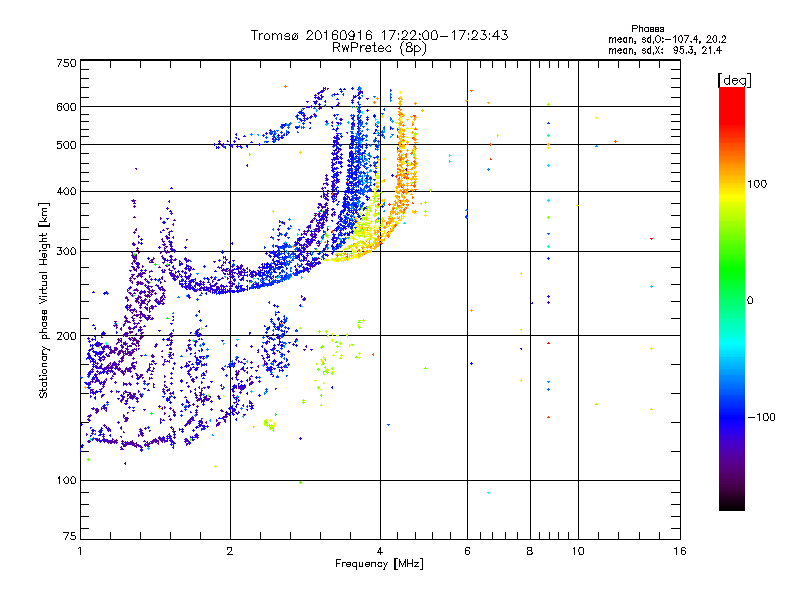Click the y-axis tick label '750'
This screenshot has width=800, height=600.
67,63
